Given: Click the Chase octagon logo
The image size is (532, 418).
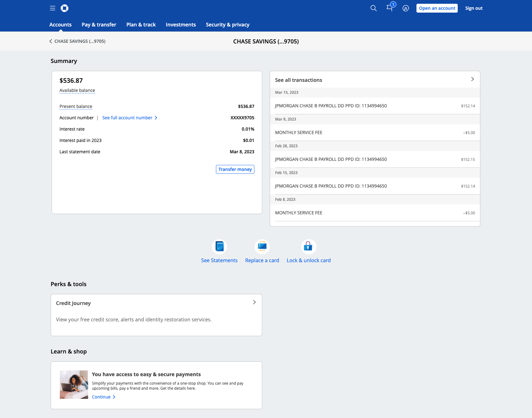Looking at the screenshot, I should [65, 8].
